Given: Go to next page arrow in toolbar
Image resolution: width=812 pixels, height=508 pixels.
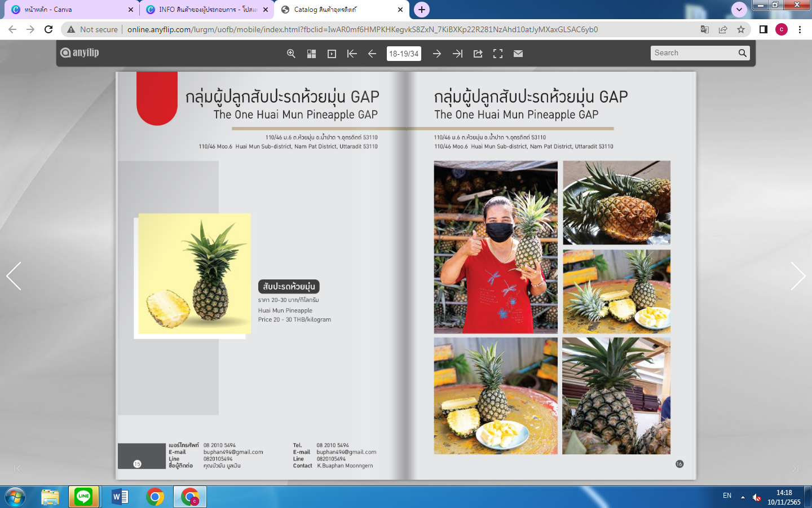Looking at the screenshot, I should click(x=437, y=54).
